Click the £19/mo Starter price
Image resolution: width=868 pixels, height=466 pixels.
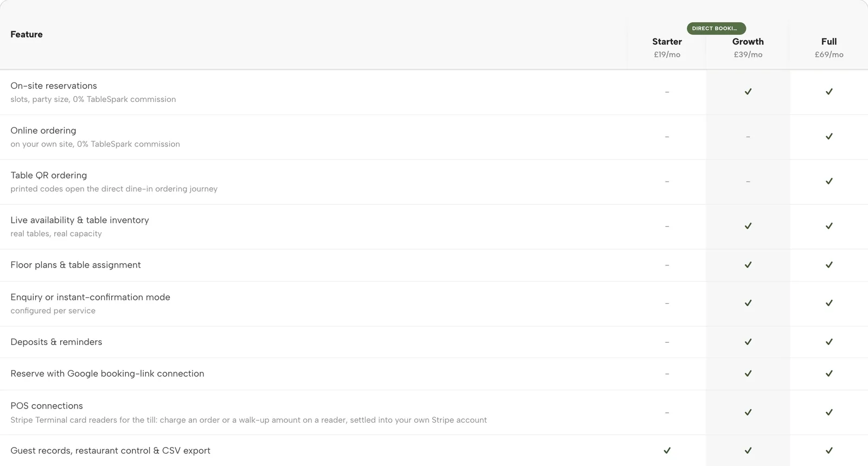(667, 55)
